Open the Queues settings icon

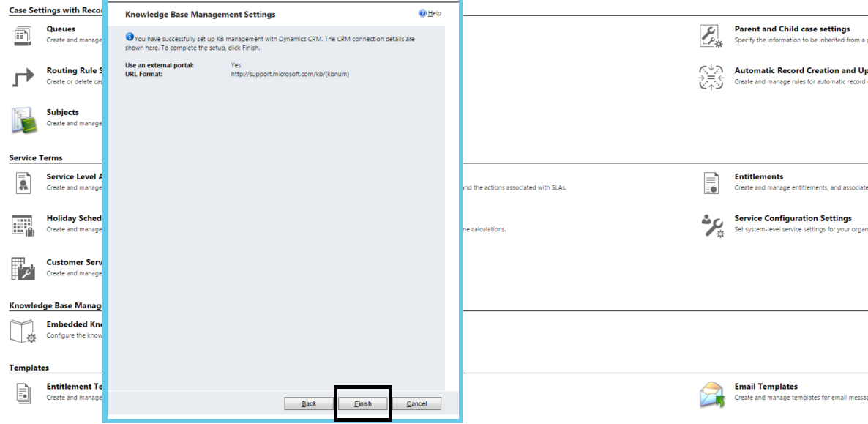coord(23,34)
